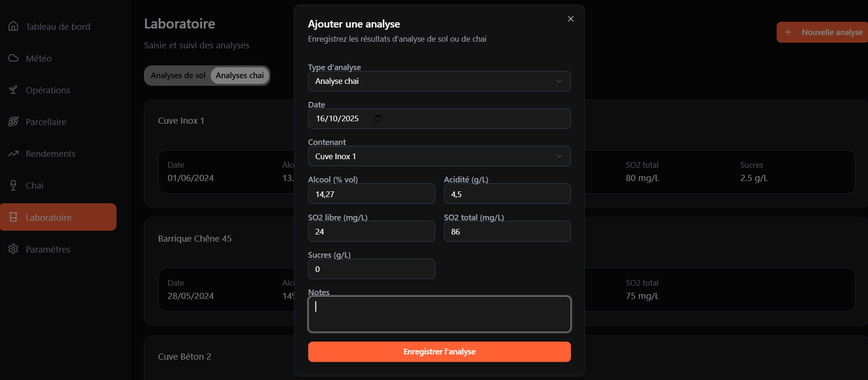This screenshot has height=380, width=868.
Task: Click the Météo cloud icon
Action: (13, 58)
